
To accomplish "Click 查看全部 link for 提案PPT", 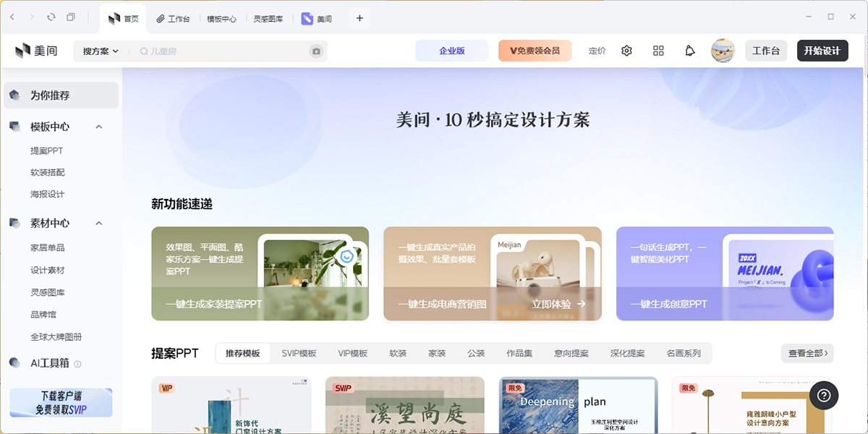I will pos(807,353).
